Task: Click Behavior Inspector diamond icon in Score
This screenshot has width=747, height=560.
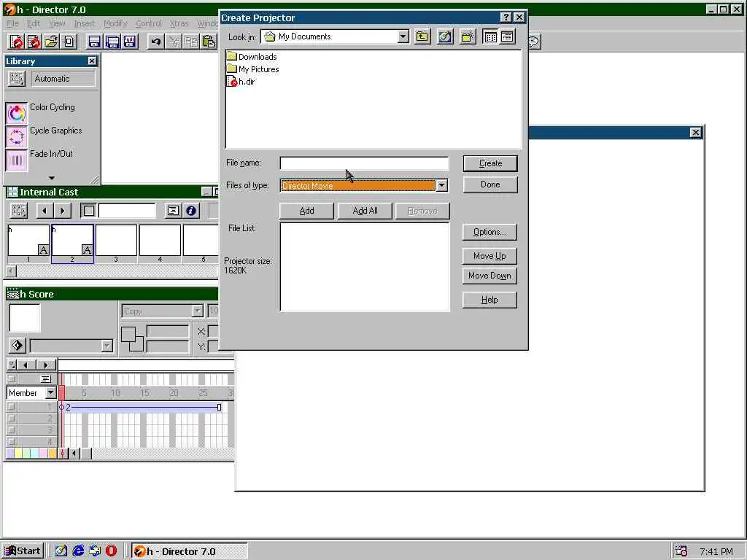Action: point(18,345)
